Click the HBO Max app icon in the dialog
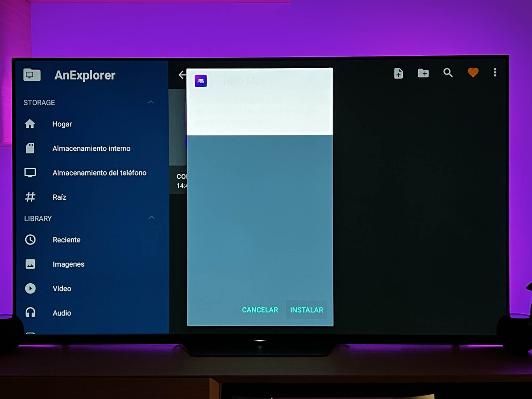 [x=200, y=81]
